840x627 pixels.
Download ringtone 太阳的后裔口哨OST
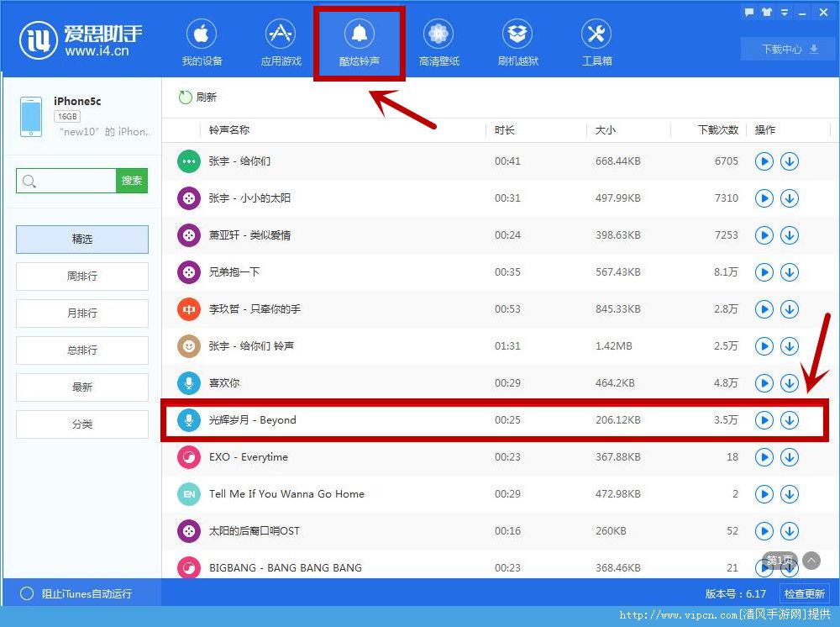789,531
